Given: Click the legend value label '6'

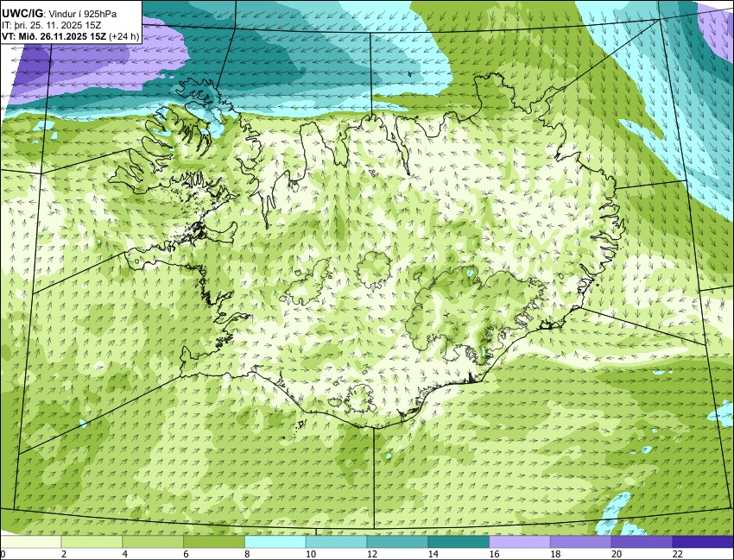Looking at the screenshot, I should (186, 554).
